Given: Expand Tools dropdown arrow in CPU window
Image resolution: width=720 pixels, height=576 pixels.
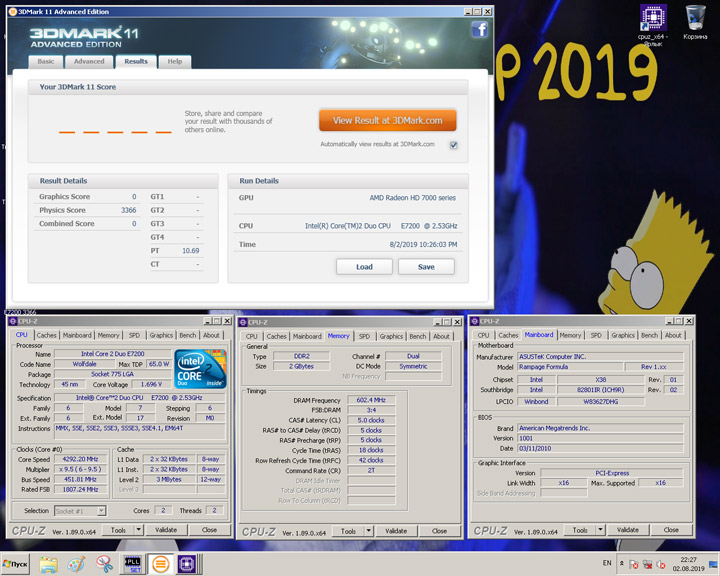Looking at the screenshot, I should (x=139, y=530).
